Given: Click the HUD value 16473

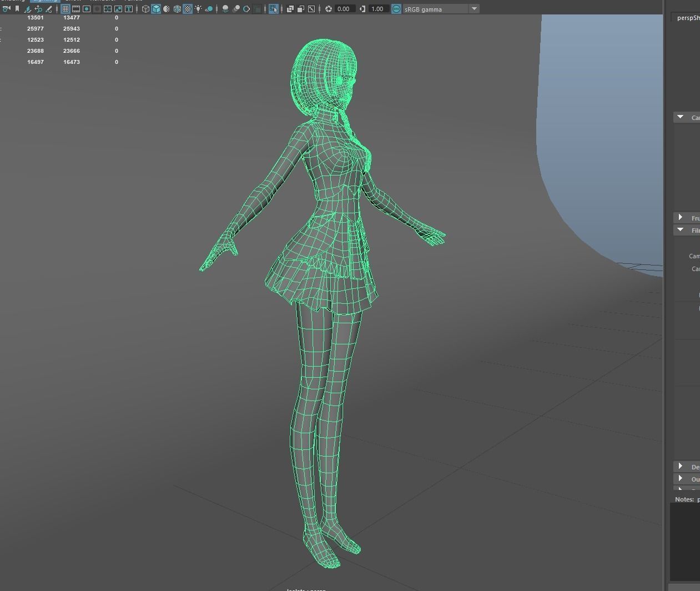Looking at the screenshot, I should [x=72, y=62].
